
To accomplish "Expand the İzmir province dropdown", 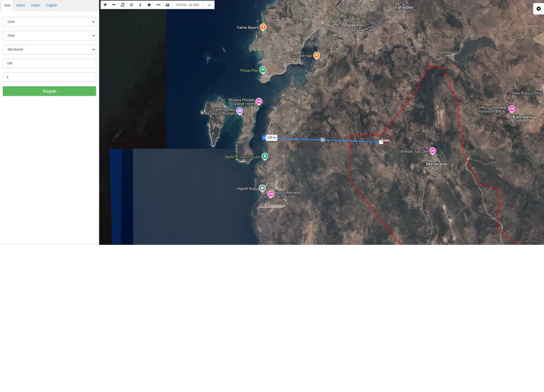I will [49, 22].
